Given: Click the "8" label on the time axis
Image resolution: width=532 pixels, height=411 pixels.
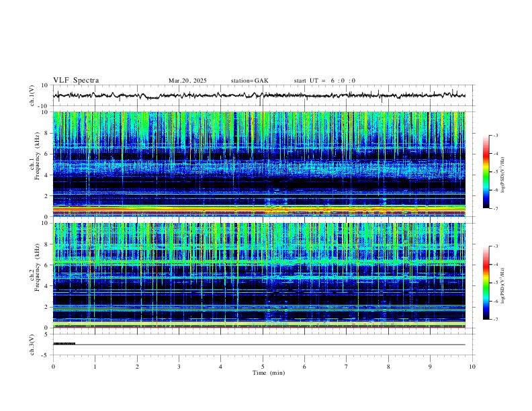Looking at the screenshot, I should pyautogui.click(x=388, y=367).
